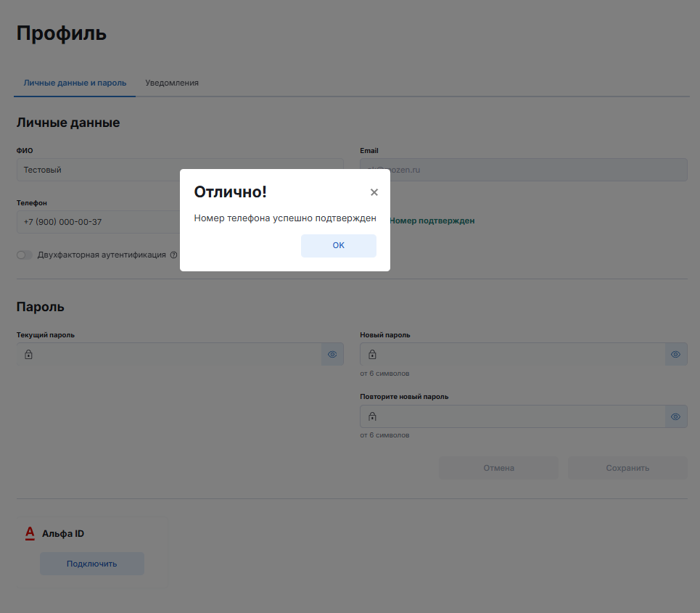The image size is (700, 613).
Task: Click the lock icon in Повторите новый пароль
Action: [372, 416]
